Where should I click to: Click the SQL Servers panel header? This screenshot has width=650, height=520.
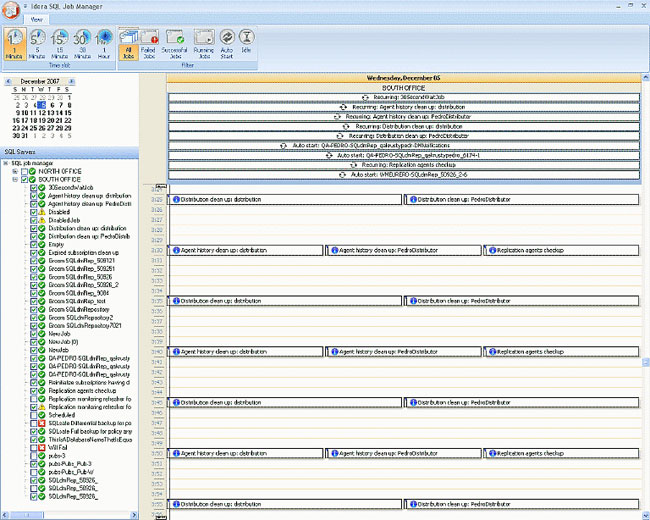pyautogui.click(x=70, y=152)
